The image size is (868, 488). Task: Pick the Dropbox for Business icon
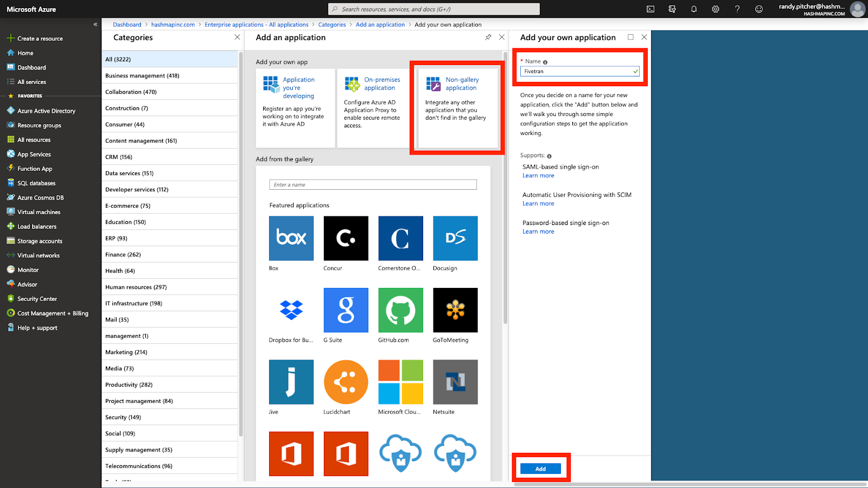point(291,310)
